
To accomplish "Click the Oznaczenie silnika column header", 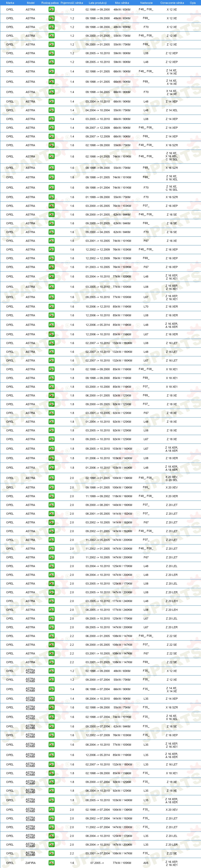I will [172, 3].
